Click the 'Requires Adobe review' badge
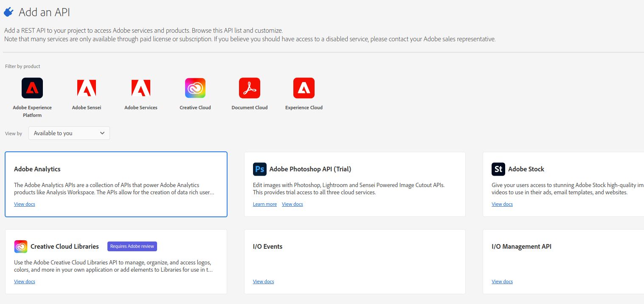Viewport: 644px width, 304px height. click(x=132, y=246)
